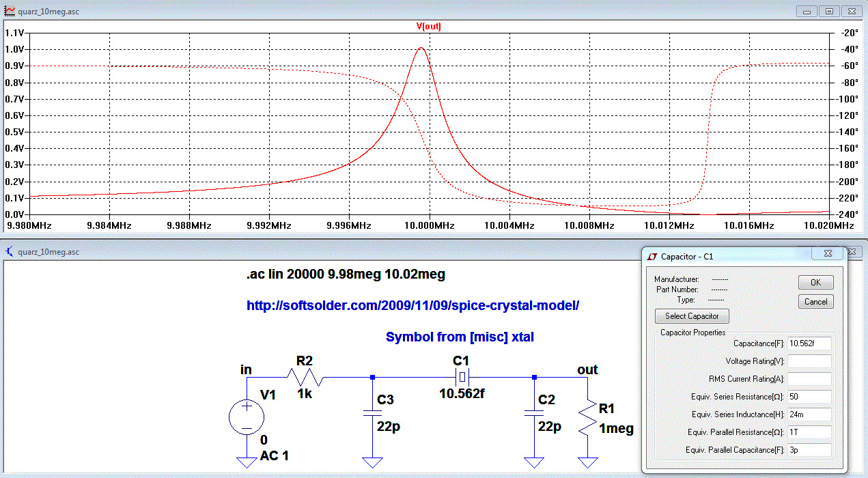Screen dimensions: 868x478
Task: Click the empty Voltage Rating field
Action: [x=809, y=361]
